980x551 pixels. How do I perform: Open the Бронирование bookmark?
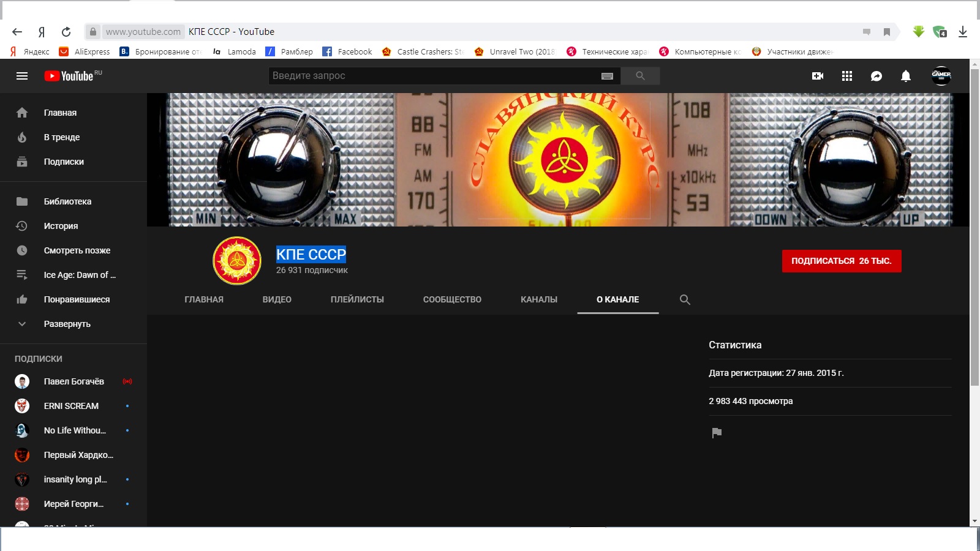(x=160, y=52)
